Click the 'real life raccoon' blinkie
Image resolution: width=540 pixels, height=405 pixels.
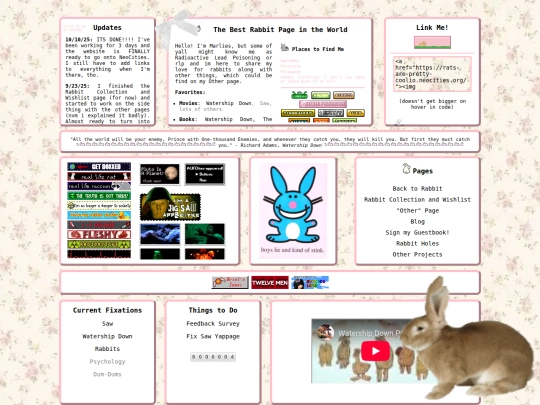[99, 186]
